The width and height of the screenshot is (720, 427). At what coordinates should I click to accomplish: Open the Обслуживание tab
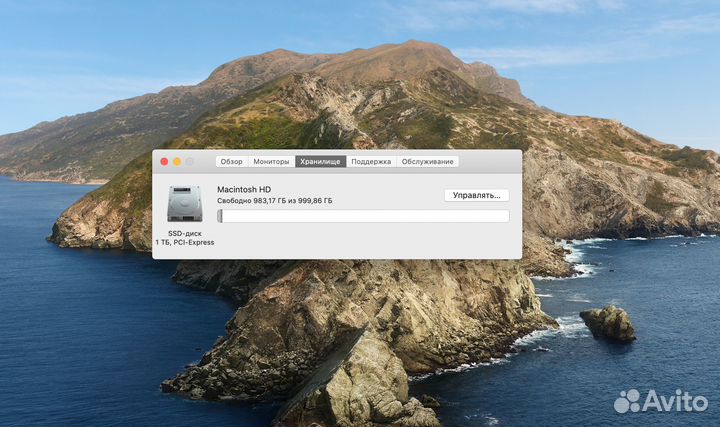pos(428,162)
